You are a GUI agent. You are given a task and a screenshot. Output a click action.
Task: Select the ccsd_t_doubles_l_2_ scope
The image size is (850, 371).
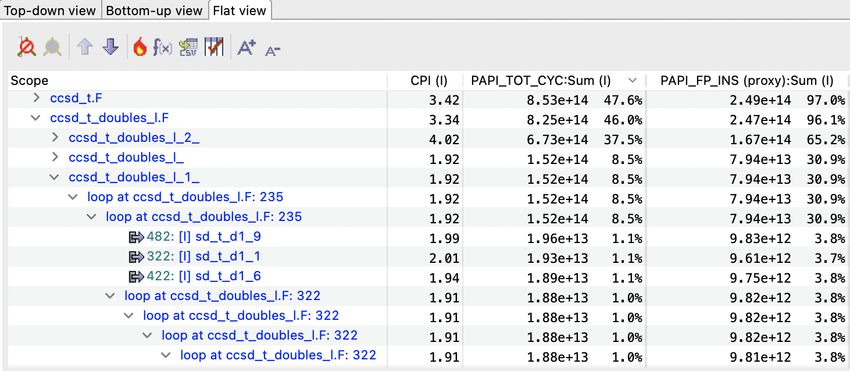click(x=134, y=138)
